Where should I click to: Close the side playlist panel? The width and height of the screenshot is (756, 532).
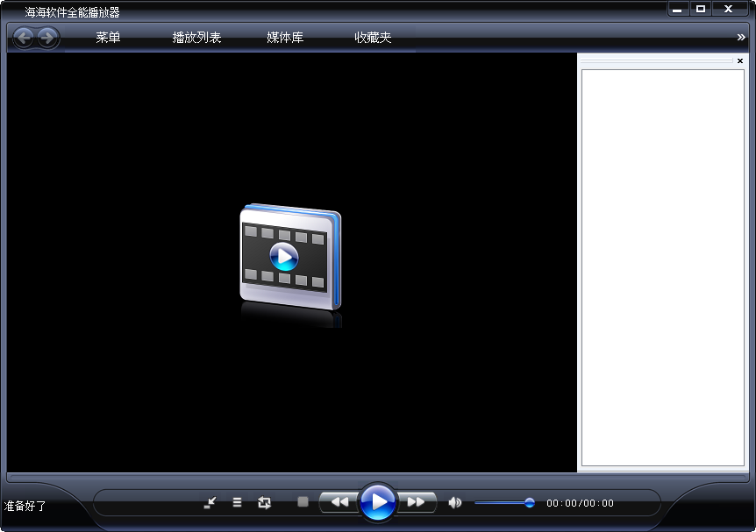coord(739,61)
